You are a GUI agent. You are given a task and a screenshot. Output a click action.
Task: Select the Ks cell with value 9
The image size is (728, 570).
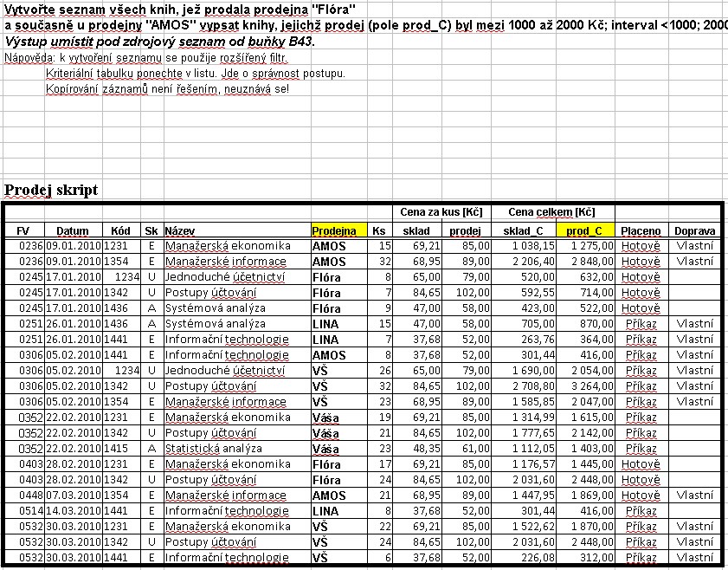pyautogui.click(x=380, y=308)
